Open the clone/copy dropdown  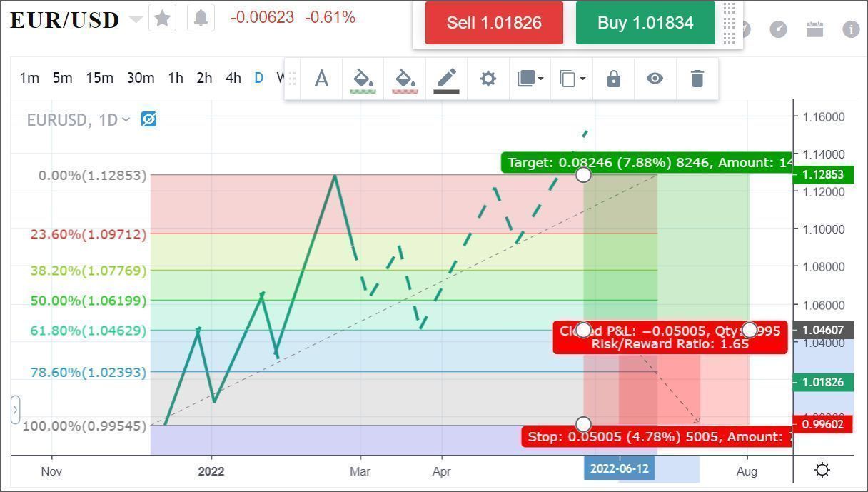pos(572,78)
